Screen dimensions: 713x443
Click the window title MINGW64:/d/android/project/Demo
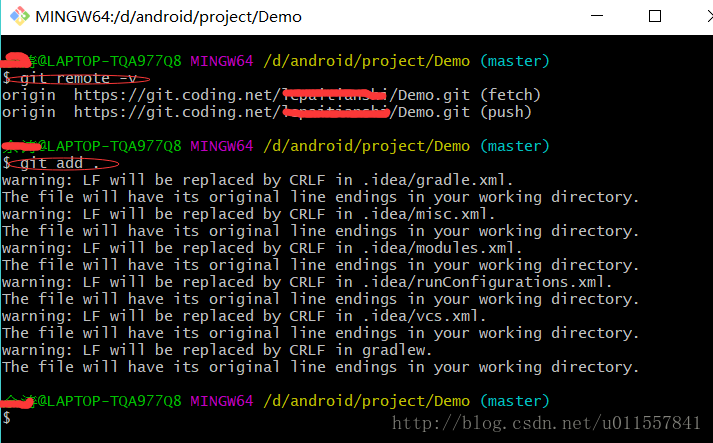(x=168, y=17)
